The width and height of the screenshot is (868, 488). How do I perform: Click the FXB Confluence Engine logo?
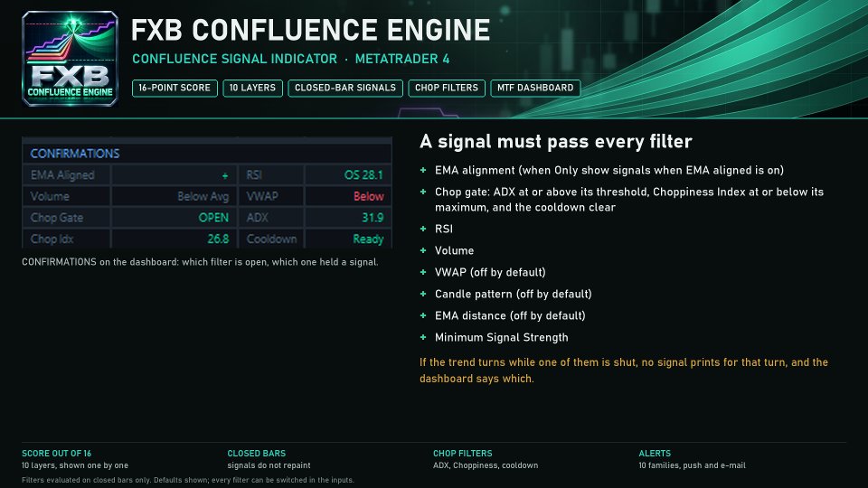point(70,59)
